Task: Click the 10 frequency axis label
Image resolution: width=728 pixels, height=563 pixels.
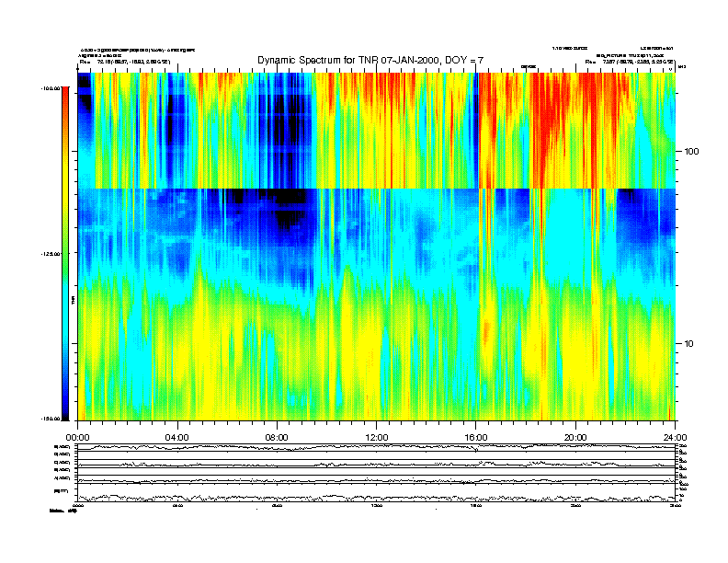Action: point(689,344)
